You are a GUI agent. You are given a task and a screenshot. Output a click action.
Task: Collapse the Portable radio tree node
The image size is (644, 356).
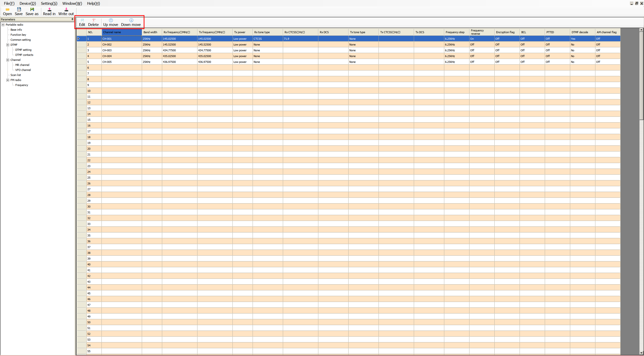click(3, 25)
